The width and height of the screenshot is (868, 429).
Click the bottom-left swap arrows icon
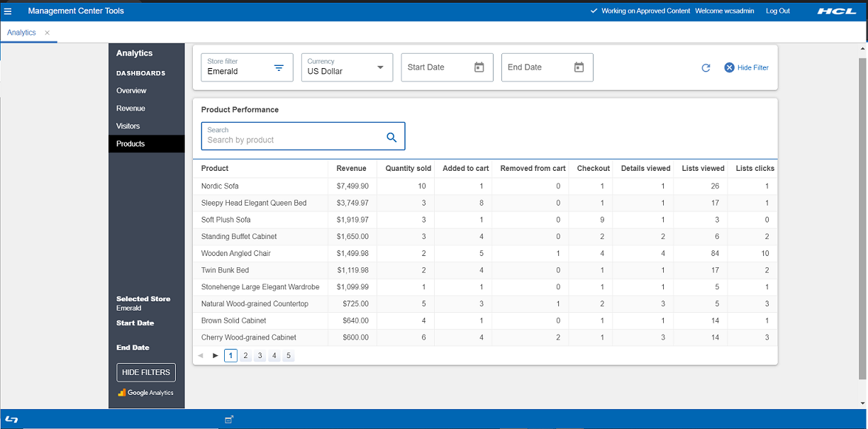tap(11, 420)
